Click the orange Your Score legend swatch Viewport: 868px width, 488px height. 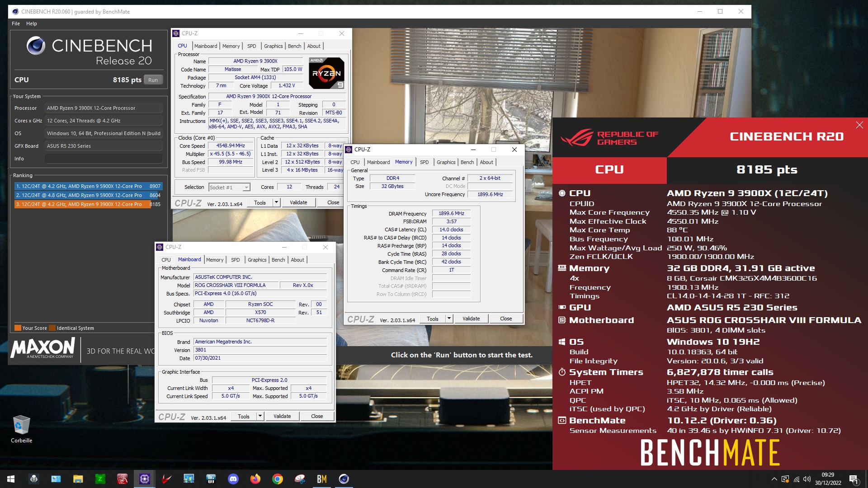coord(18,328)
